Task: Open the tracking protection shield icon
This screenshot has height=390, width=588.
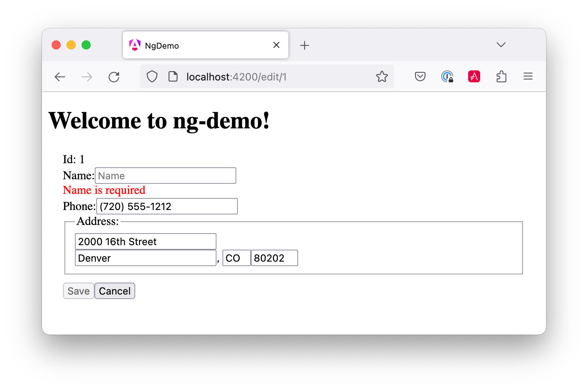Action: click(x=152, y=77)
